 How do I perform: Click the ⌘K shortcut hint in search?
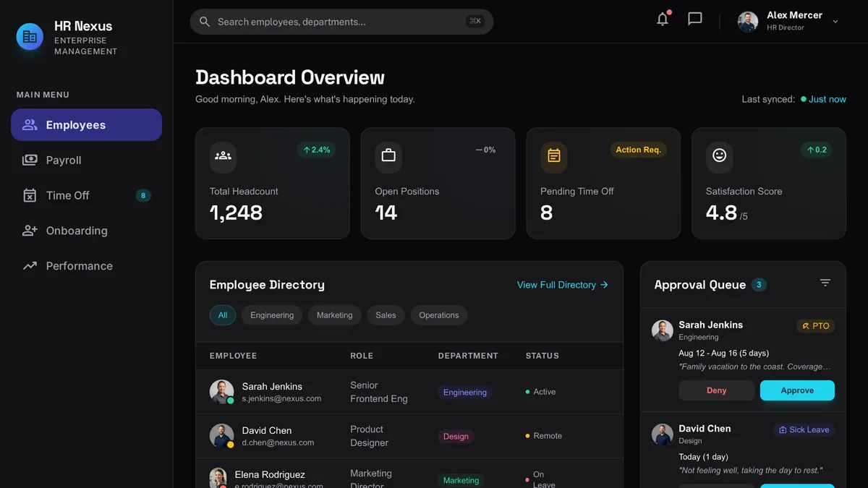[475, 22]
